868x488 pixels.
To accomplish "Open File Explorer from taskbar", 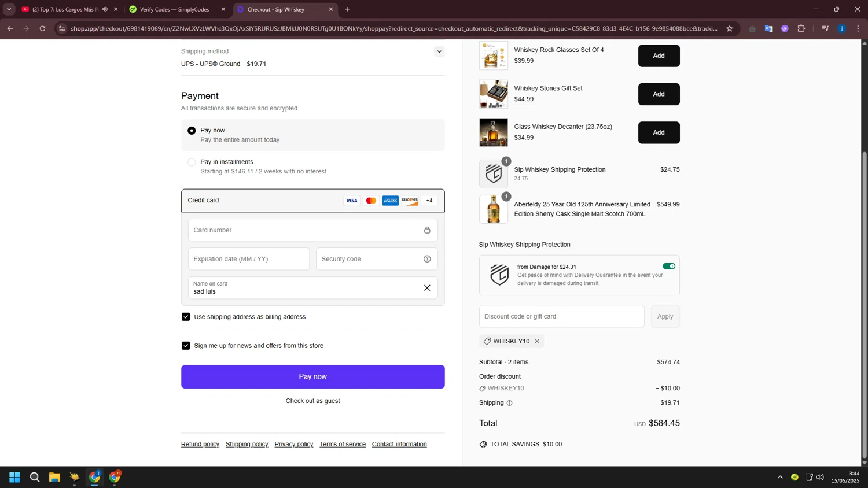I will [54, 477].
